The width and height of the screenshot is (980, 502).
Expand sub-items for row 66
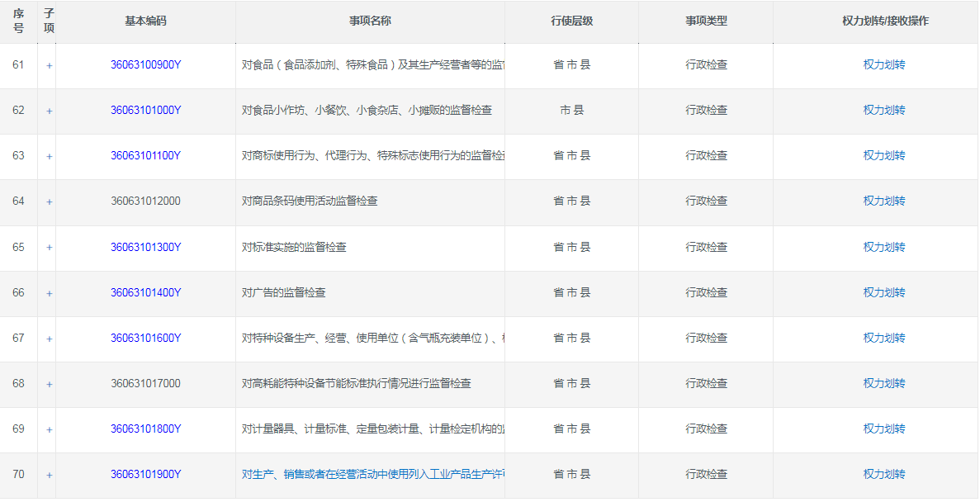tap(50, 293)
